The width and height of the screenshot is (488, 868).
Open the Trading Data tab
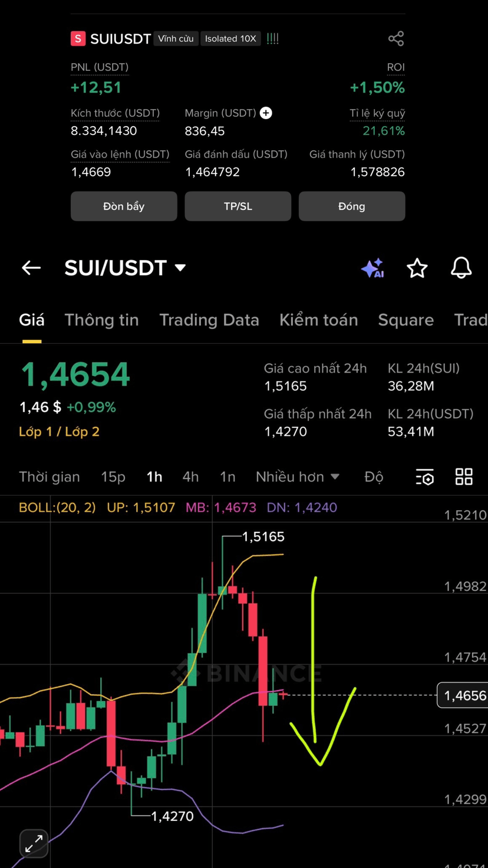(209, 320)
